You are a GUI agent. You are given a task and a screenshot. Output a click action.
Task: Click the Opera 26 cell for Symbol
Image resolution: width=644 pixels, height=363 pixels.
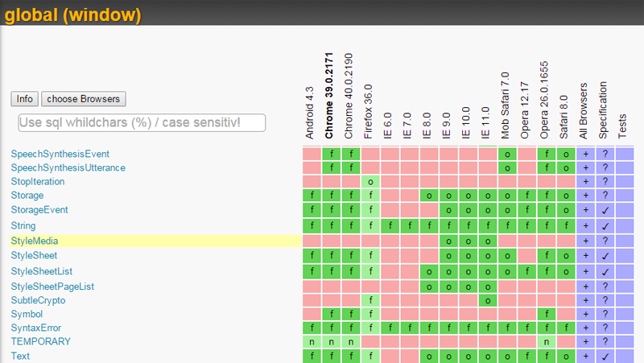547,314
